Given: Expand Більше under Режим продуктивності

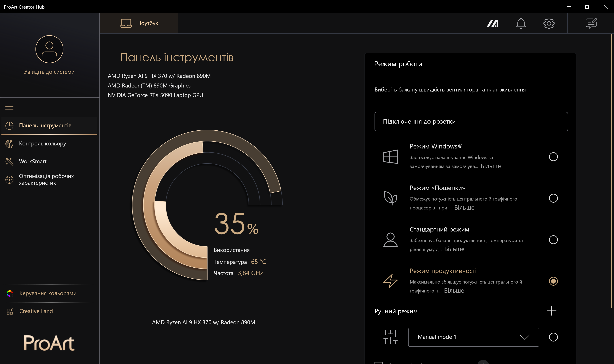Looking at the screenshot, I should (454, 291).
